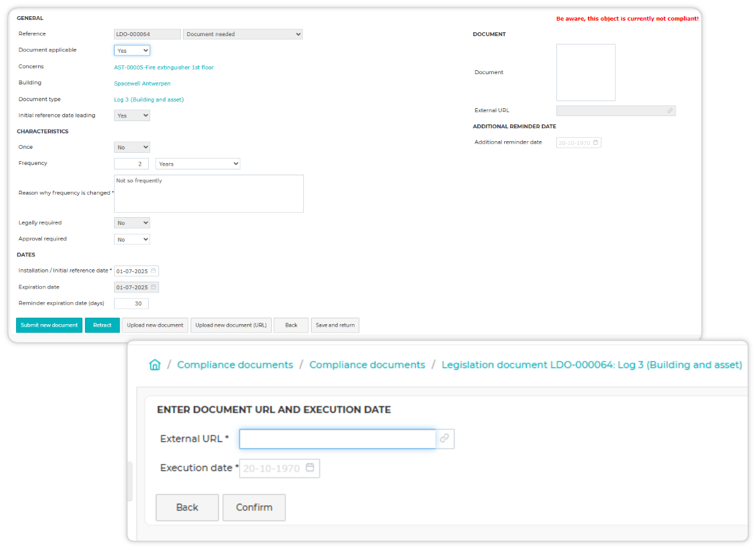
Task: Open the Document needed status dropdown
Action: point(243,34)
